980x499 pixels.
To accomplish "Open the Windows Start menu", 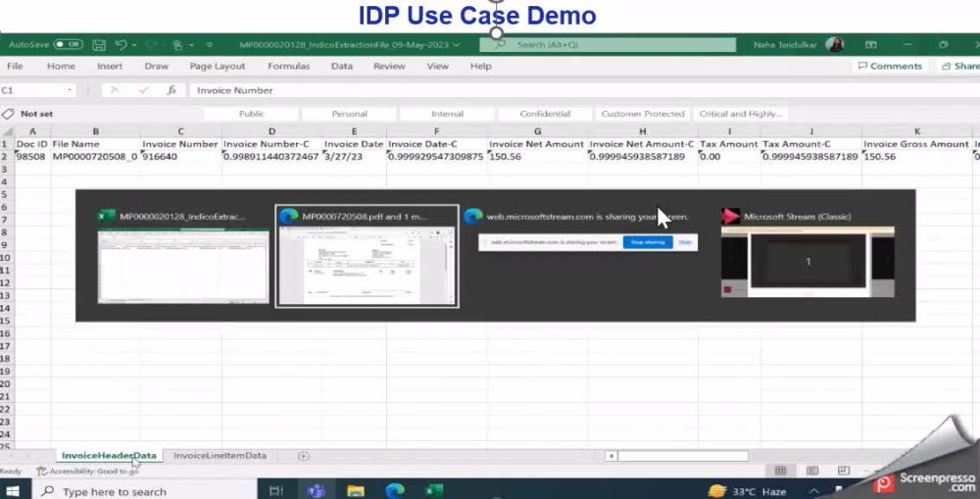I will click(13, 491).
